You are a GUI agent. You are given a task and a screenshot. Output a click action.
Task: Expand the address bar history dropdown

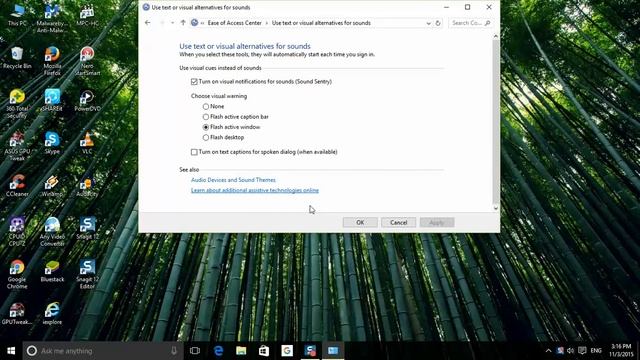[x=428, y=23]
